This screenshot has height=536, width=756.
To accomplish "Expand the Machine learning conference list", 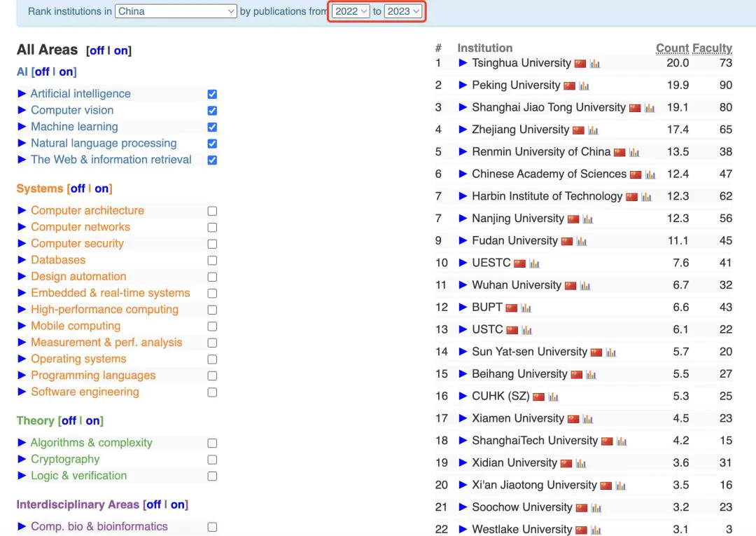I will pos(22,126).
